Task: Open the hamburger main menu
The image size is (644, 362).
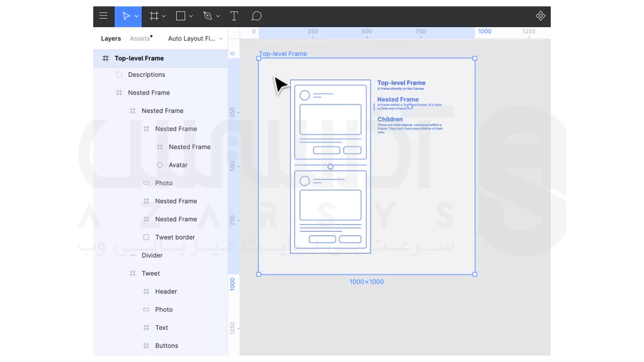Action: pyautogui.click(x=103, y=16)
